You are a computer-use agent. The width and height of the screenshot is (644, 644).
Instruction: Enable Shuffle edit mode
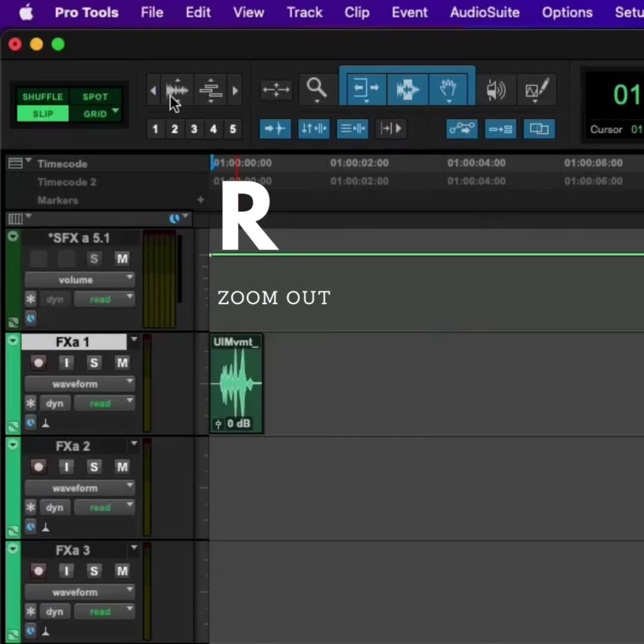[43, 97]
